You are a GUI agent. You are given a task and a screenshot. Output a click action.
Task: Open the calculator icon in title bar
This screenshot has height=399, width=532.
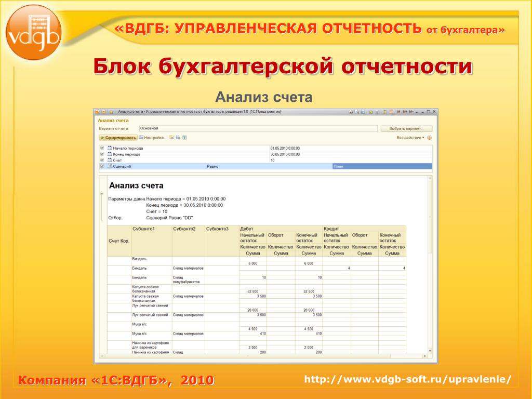pyautogui.click(x=384, y=112)
